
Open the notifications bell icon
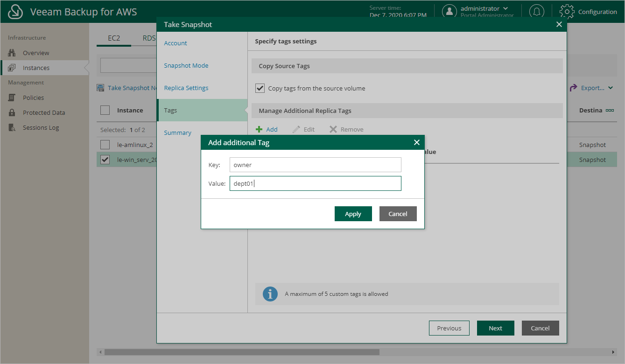[536, 12]
